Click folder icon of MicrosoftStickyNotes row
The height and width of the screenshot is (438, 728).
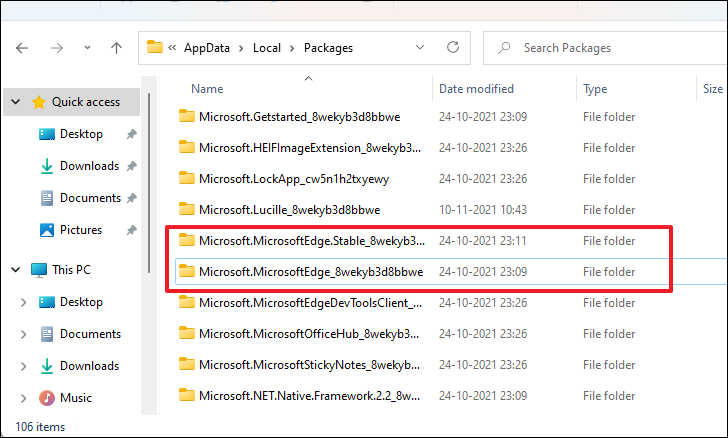pos(187,365)
